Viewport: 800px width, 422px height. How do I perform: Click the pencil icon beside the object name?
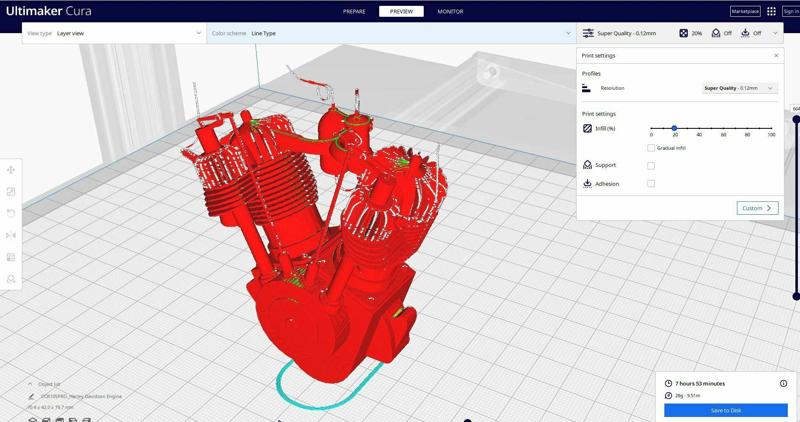pyautogui.click(x=32, y=396)
